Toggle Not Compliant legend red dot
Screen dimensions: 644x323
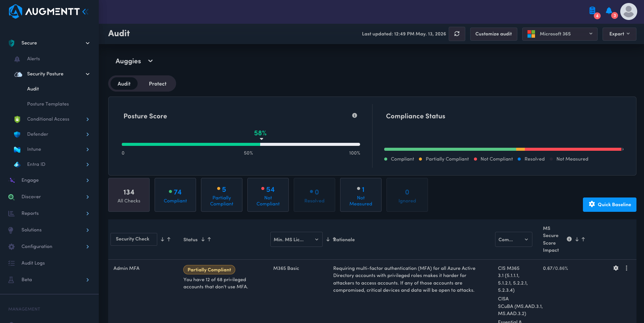pos(475,159)
